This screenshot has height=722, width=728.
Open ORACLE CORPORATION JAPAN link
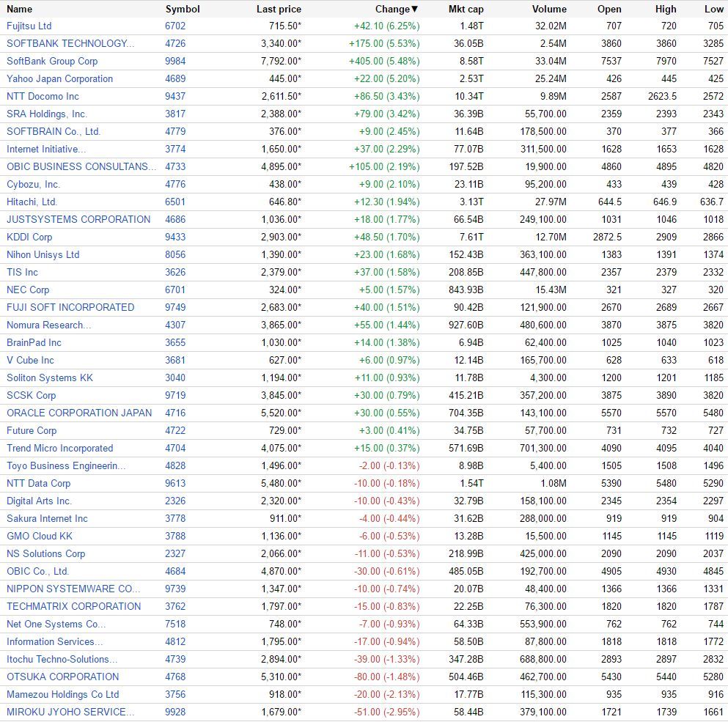[x=79, y=413]
